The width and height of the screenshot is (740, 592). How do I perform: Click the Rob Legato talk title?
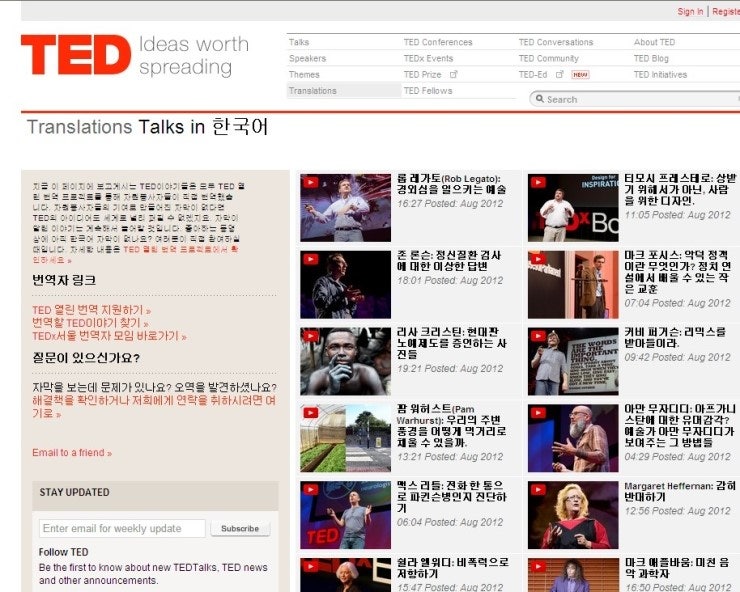[451, 184]
